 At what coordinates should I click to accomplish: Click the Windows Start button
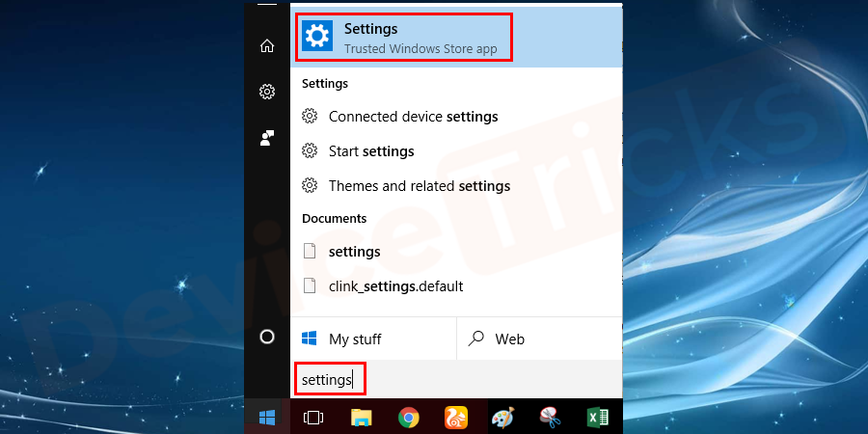coord(267,417)
